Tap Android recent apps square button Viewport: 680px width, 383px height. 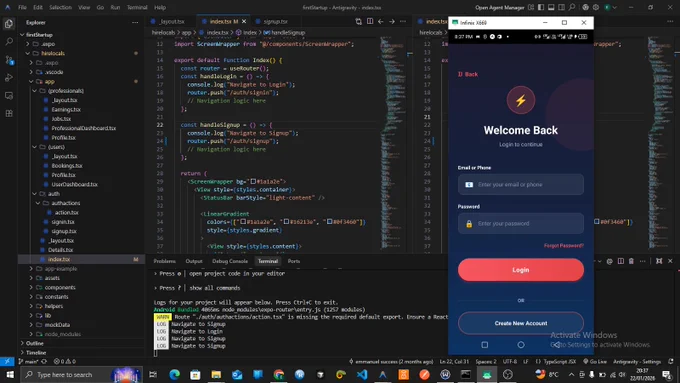484,344
